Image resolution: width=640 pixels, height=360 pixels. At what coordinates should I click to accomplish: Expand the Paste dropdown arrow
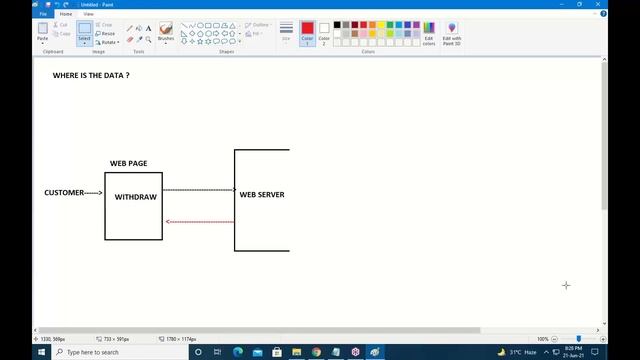pos(42,43)
